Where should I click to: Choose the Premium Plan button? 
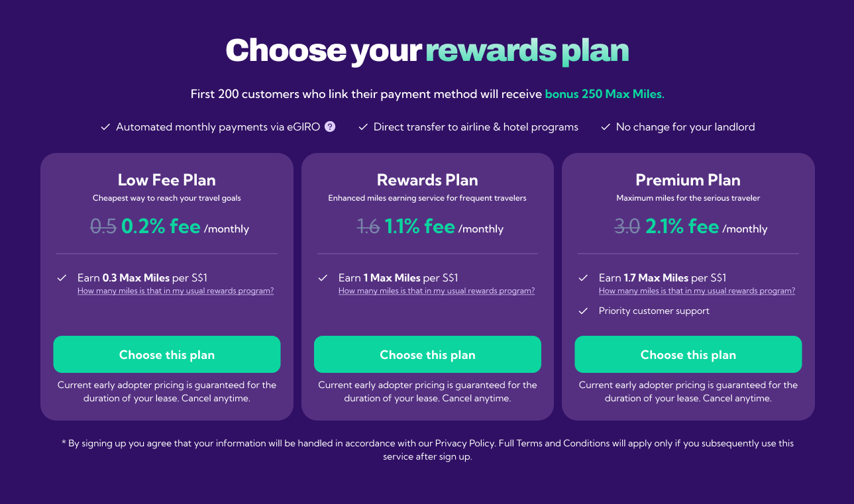pos(688,354)
